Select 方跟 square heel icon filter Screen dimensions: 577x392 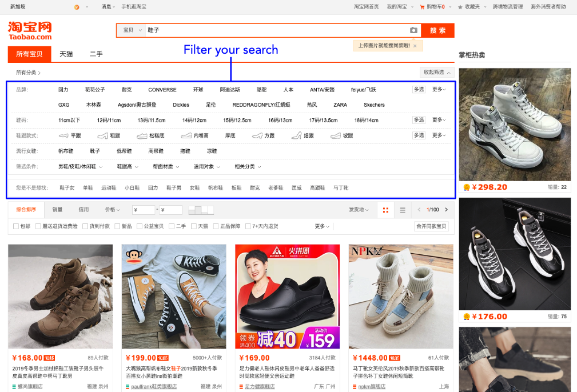point(264,135)
